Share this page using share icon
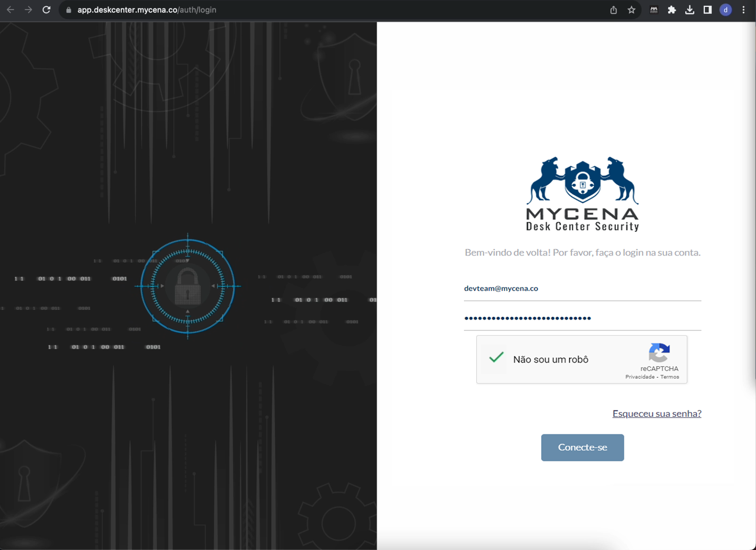This screenshot has width=756, height=550. [x=613, y=10]
